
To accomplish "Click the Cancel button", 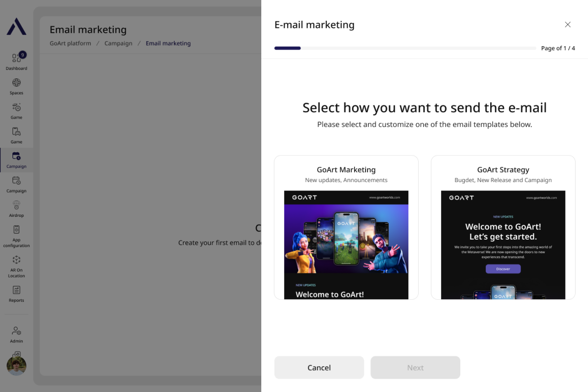I will coord(319,367).
